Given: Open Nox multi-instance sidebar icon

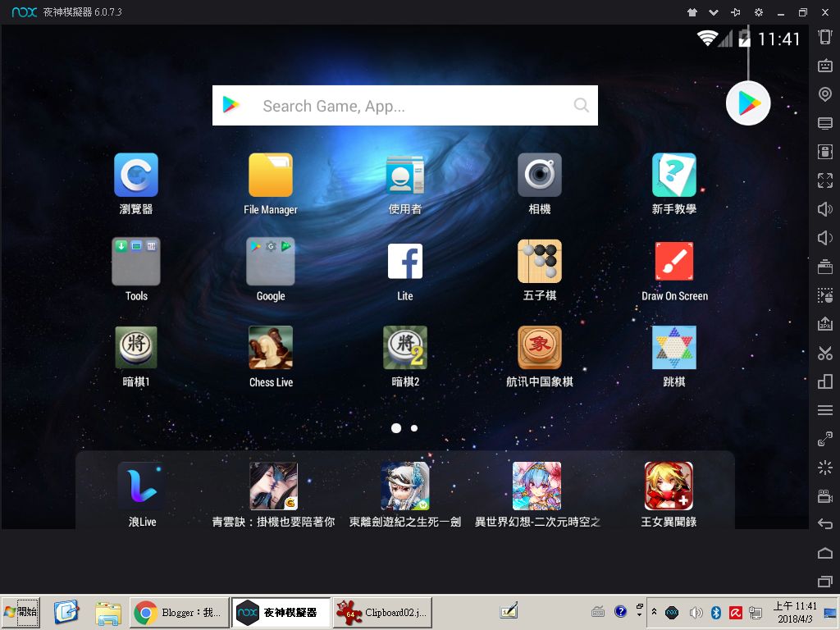Looking at the screenshot, I should pyautogui.click(x=825, y=381).
